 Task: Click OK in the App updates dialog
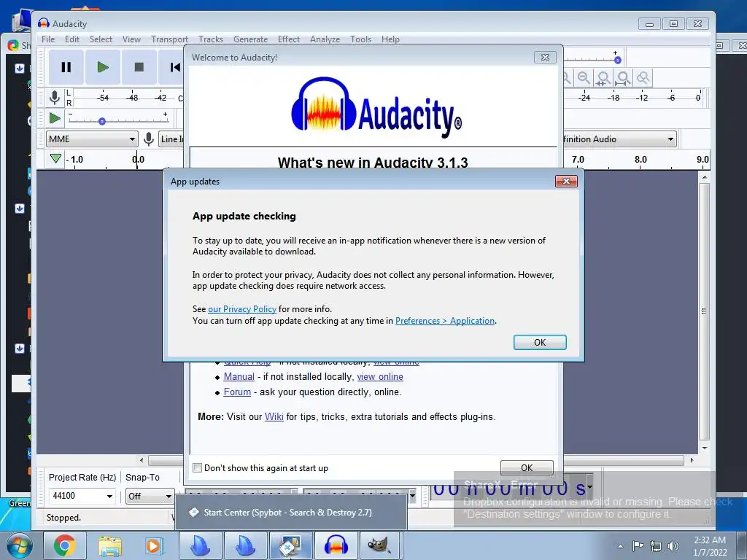540,343
